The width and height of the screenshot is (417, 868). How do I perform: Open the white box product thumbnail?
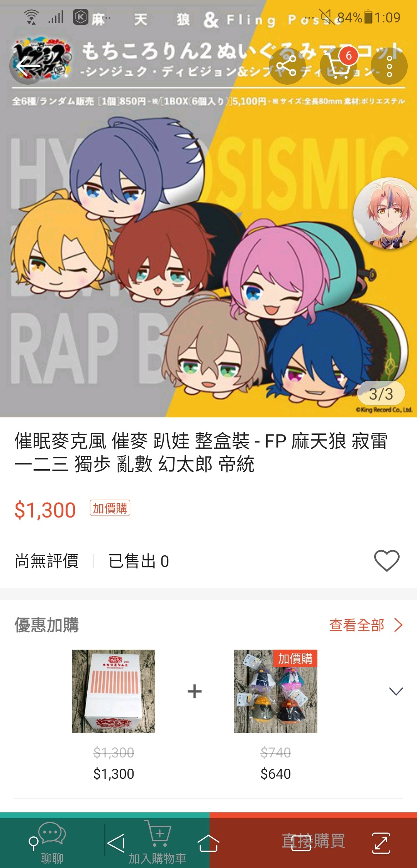click(x=114, y=691)
